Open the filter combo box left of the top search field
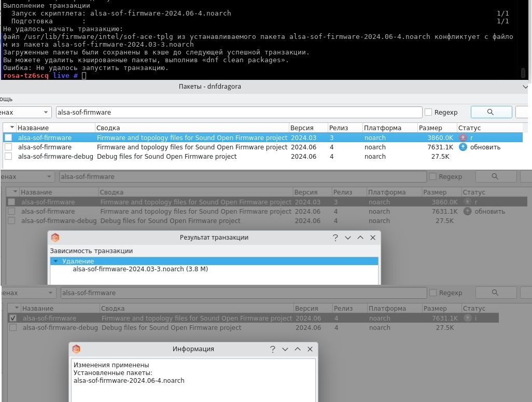The width and height of the screenshot is (532, 402). pyautogui.click(x=26, y=112)
